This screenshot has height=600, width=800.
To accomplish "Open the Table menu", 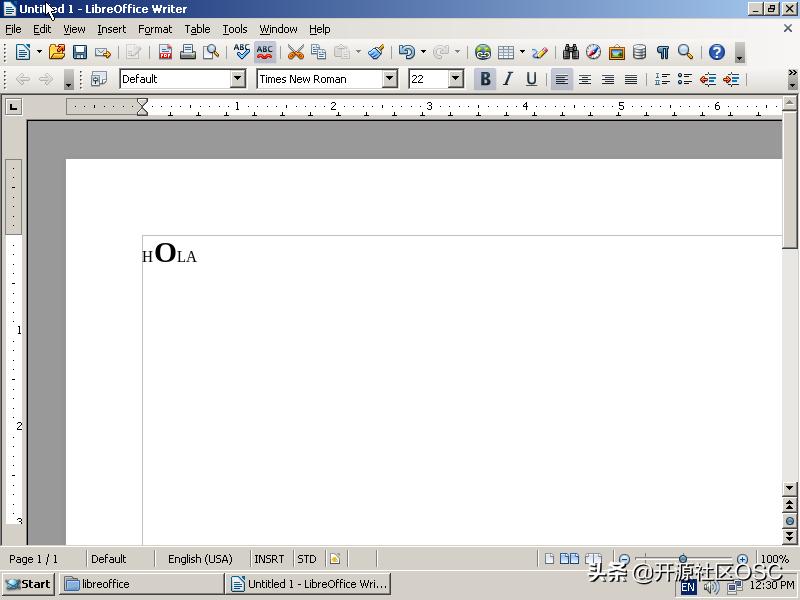I will 197,29.
